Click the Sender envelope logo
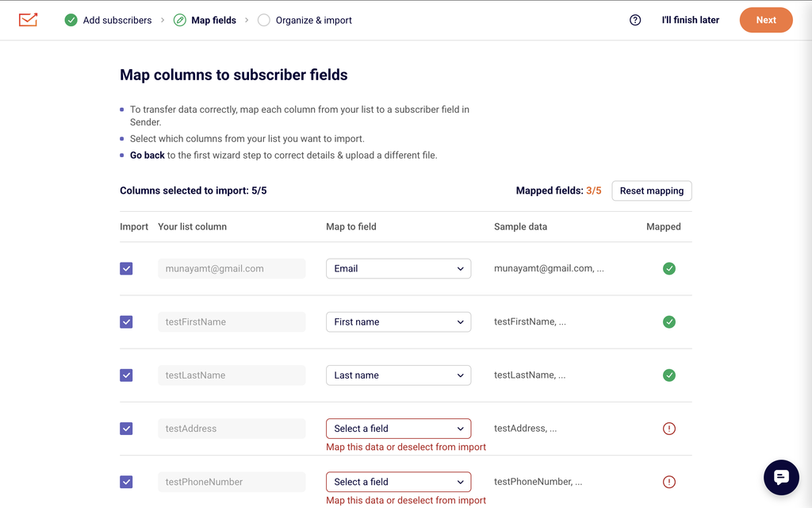 click(28, 20)
